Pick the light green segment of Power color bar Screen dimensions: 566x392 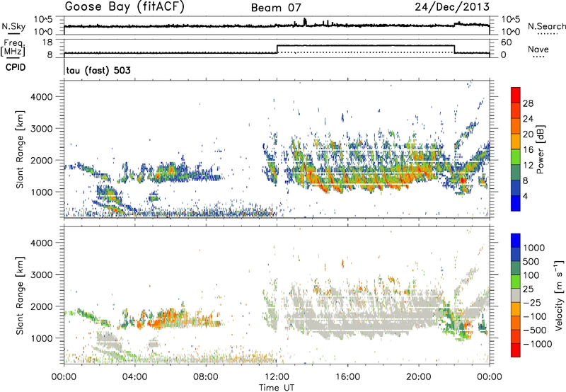[516, 156]
